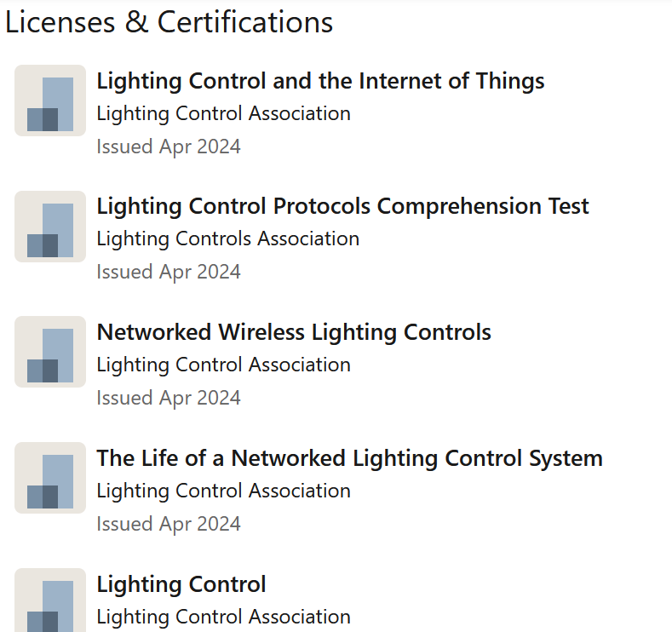This screenshot has height=632, width=672.
Task: Open Lighting Control and the Internet of Things certification
Action: pyautogui.click(x=320, y=81)
